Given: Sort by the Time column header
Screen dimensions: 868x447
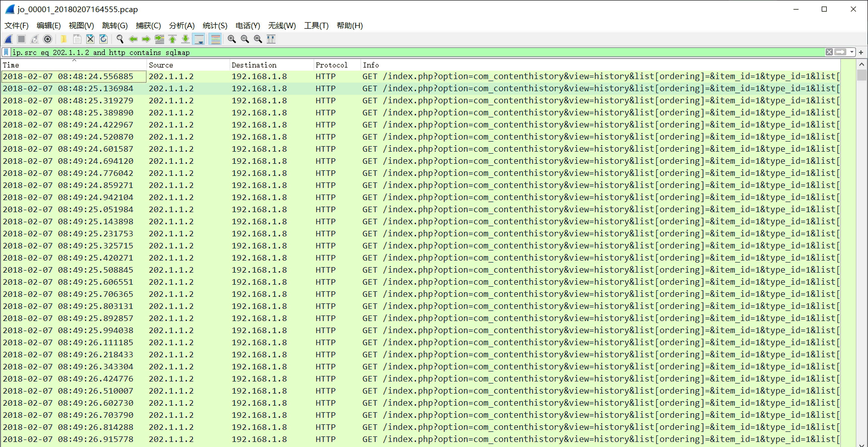Looking at the screenshot, I should [74, 65].
